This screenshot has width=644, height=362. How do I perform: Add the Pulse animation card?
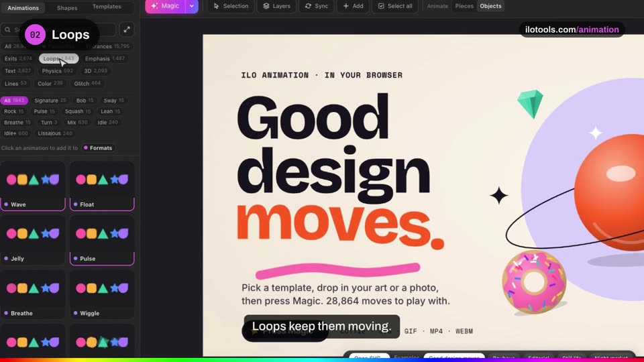[102, 241]
